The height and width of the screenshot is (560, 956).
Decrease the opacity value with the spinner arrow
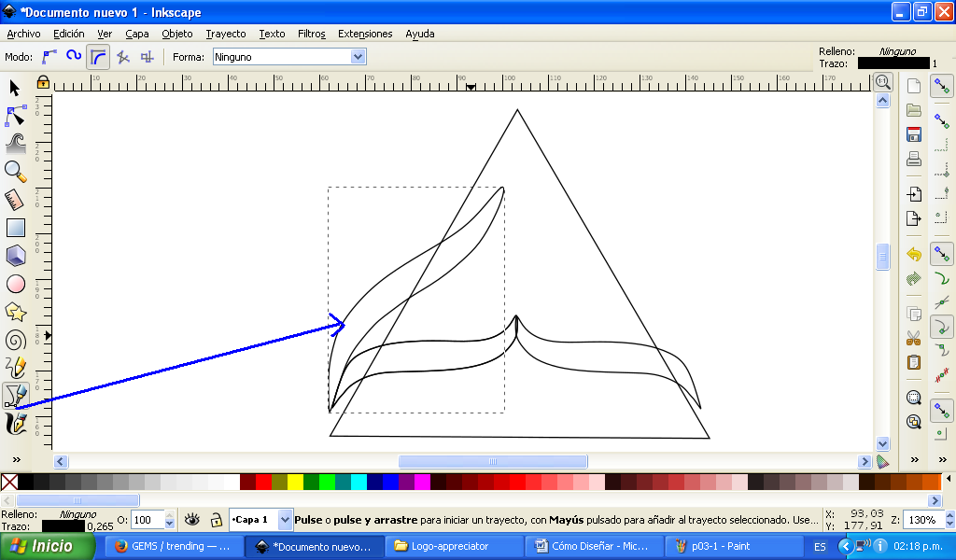point(170,524)
